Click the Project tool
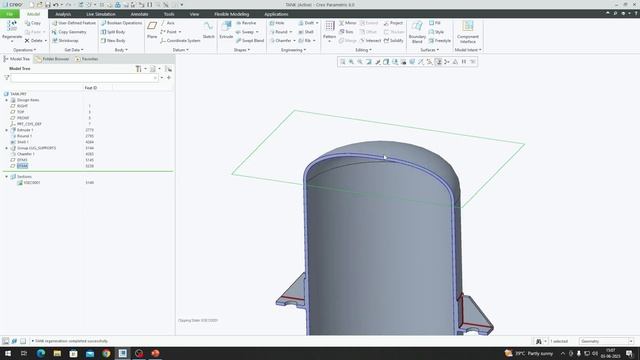The height and width of the screenshot is (360, 640). (393, 23)
